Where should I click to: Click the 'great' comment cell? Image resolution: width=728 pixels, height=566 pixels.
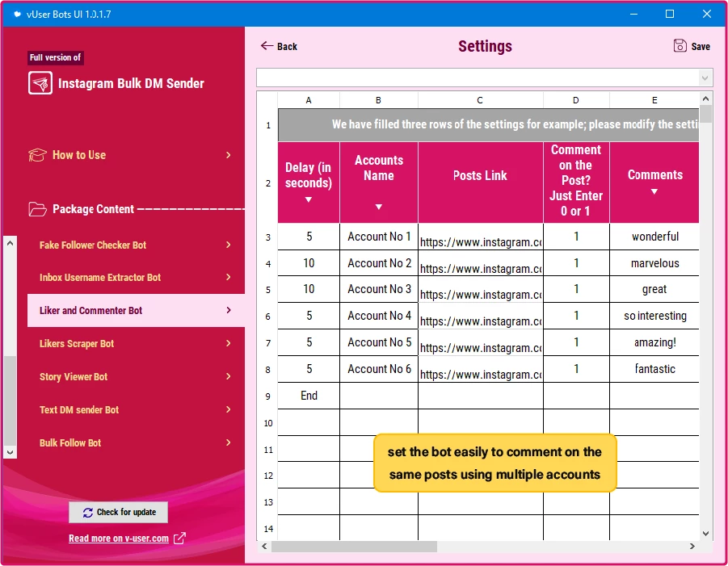[x=654, y=290]
